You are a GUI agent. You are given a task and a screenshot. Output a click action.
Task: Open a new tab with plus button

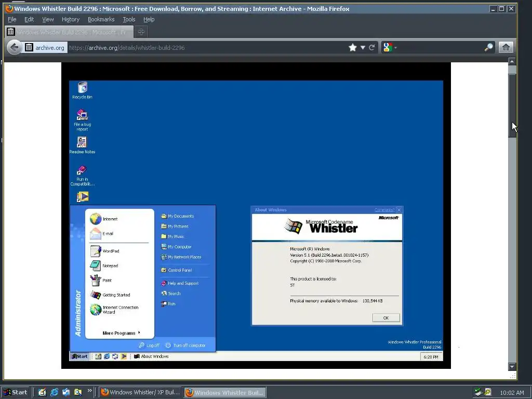(x=141, y=32)
